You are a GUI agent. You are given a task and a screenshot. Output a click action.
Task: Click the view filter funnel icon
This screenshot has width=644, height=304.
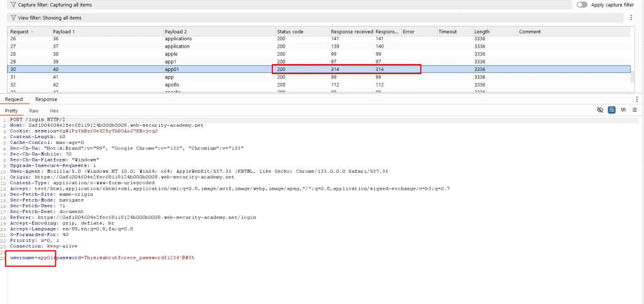13,18
